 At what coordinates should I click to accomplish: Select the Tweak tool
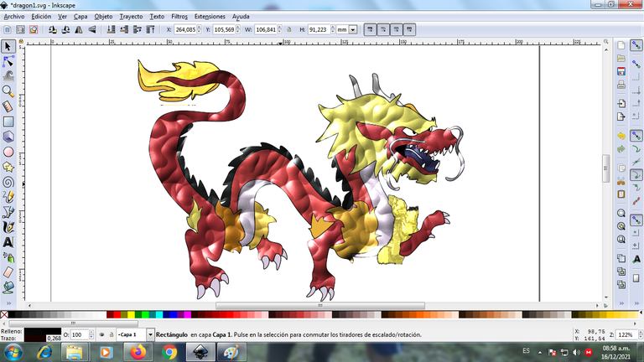pyautogui.click(x=8, y=76)
